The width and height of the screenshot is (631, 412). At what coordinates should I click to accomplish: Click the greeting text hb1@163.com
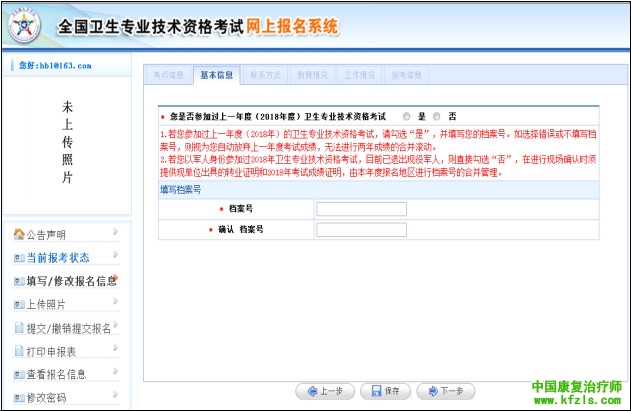pyautogui.click(x=55, y=66)
